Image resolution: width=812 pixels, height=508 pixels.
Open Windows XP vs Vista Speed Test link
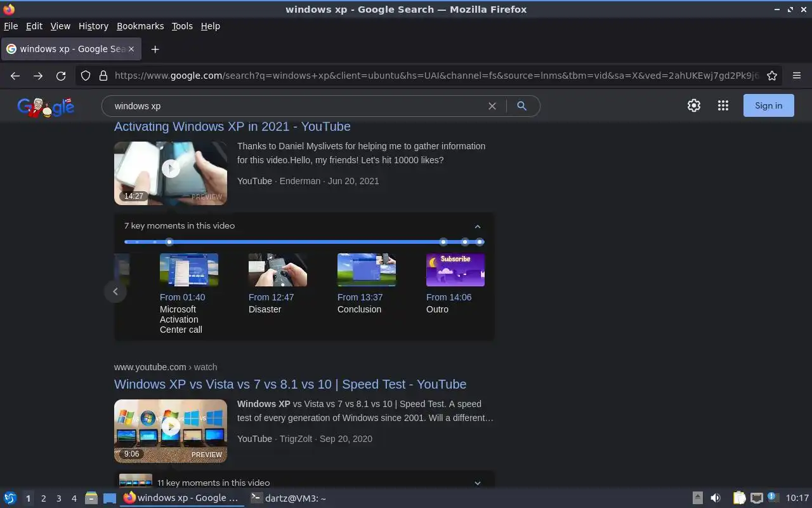[x=290, y=384]
